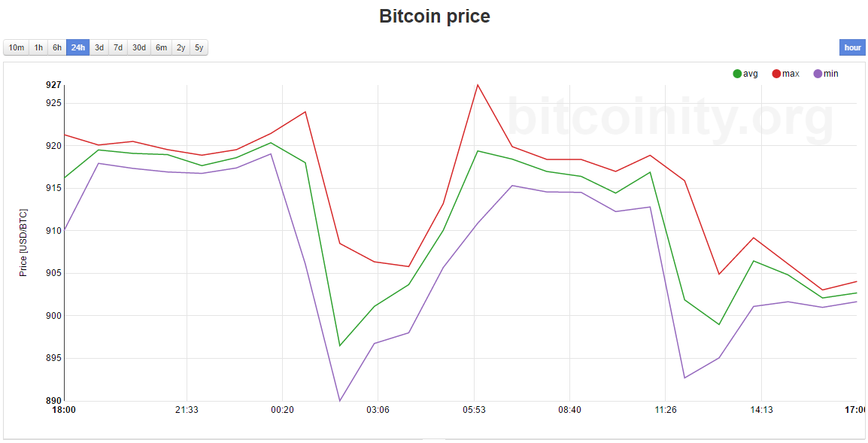Select the 10m time range button

point(17,48)
